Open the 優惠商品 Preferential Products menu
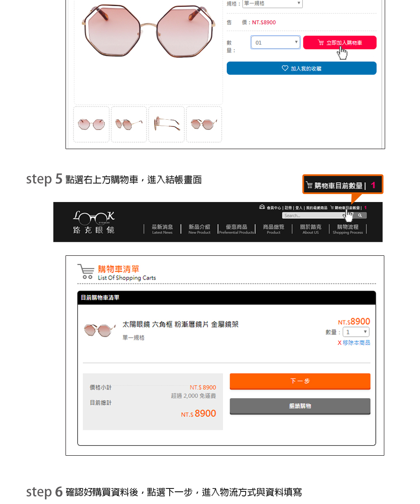This screenshot has width=420, height=504. pyautogui.click(x=236, y=229)
